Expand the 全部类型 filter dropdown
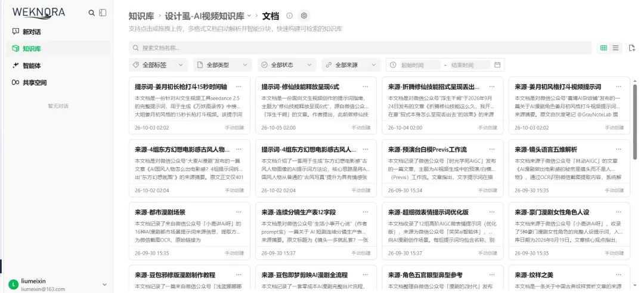Screen dimensions: 644x293 pos(222,65)
